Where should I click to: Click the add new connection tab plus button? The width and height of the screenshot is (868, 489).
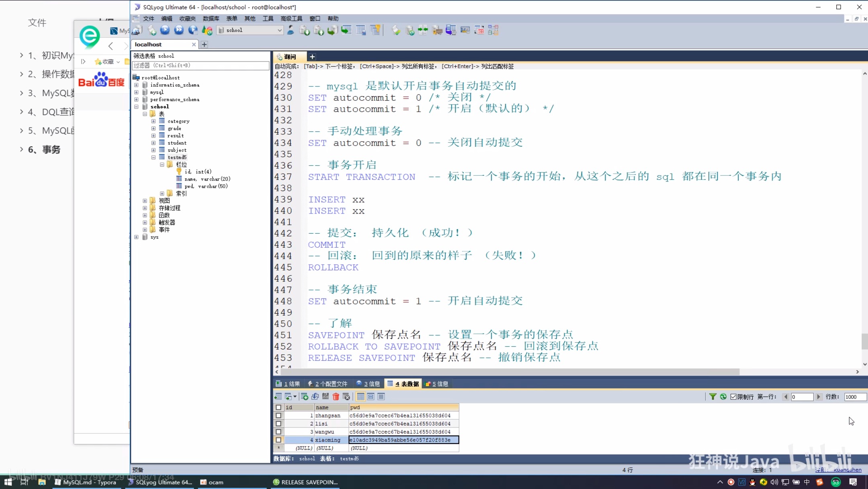(204, 45)
